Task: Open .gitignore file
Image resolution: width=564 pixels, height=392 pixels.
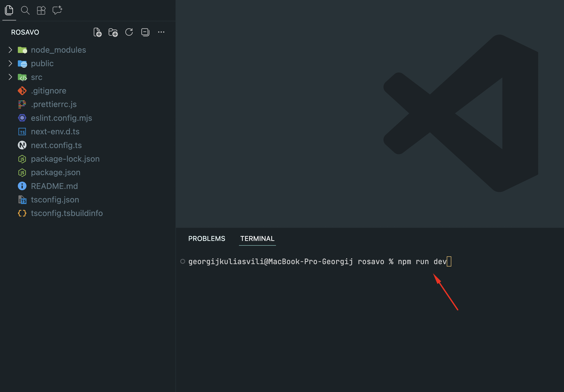Action: 49,91
